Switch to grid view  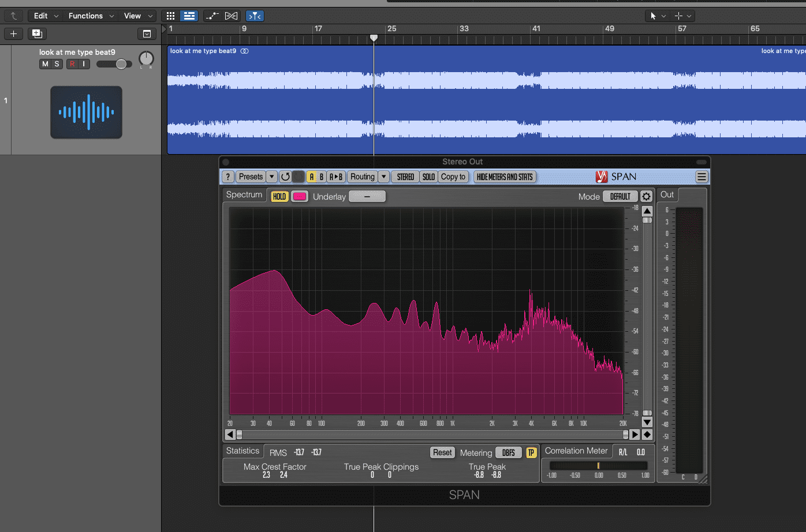[x=170, y=16]
